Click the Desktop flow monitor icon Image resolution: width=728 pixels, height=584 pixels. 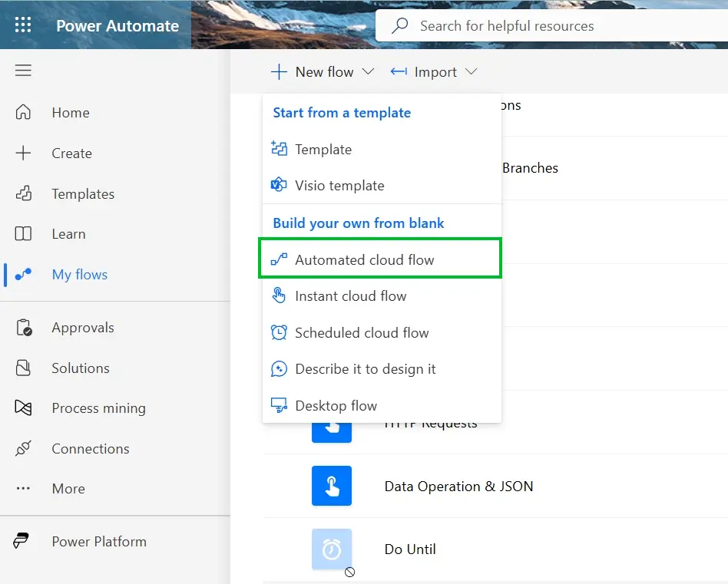pyautogui.click(x=279, y=405)
